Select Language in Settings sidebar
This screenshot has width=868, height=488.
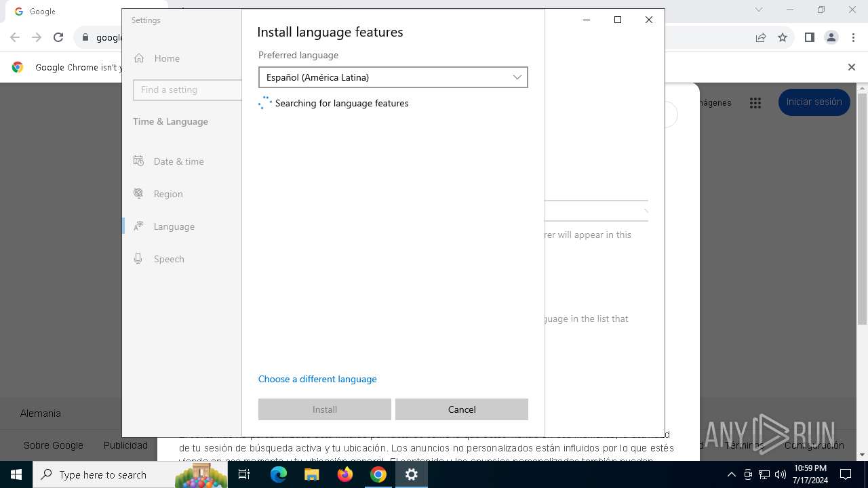click(182, 226)
